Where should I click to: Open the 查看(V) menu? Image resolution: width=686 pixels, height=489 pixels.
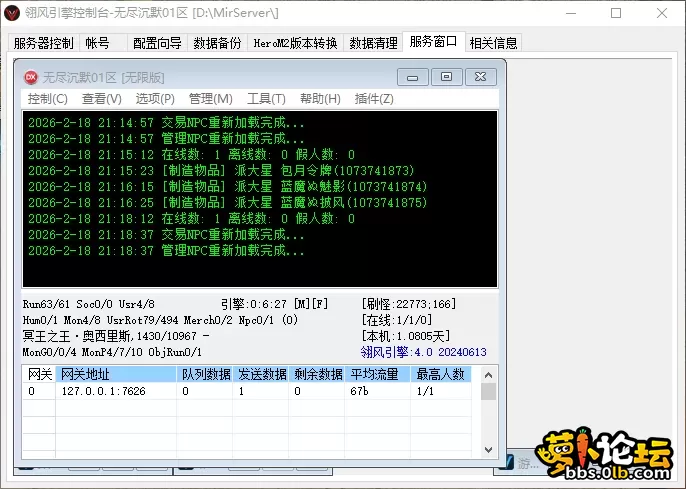102,99
